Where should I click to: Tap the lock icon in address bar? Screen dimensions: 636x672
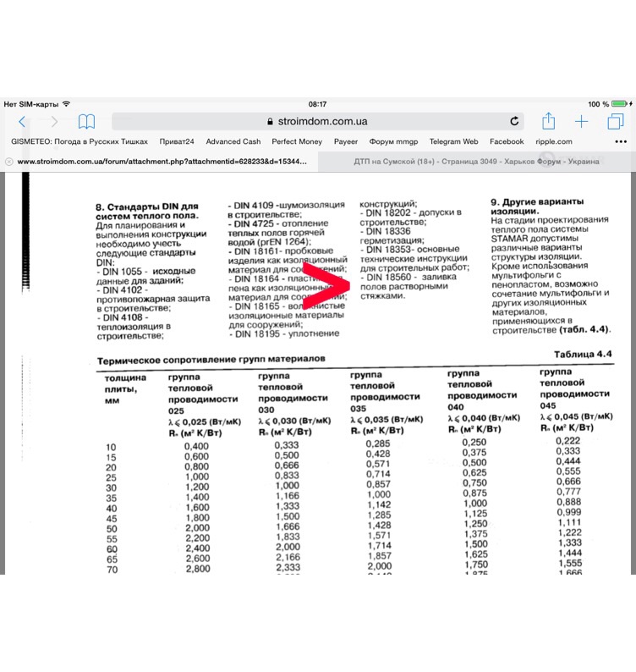[x=270, y=121]
